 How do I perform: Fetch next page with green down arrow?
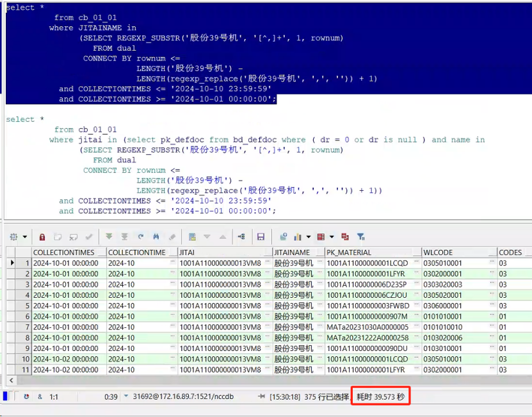coord(109,236)
